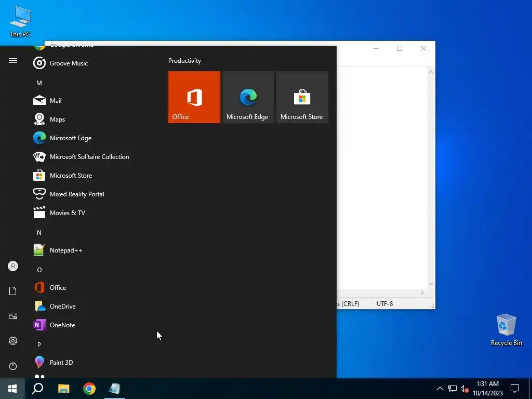
Task: Select the This PC desktop icon
Action: tap(20, 22)
